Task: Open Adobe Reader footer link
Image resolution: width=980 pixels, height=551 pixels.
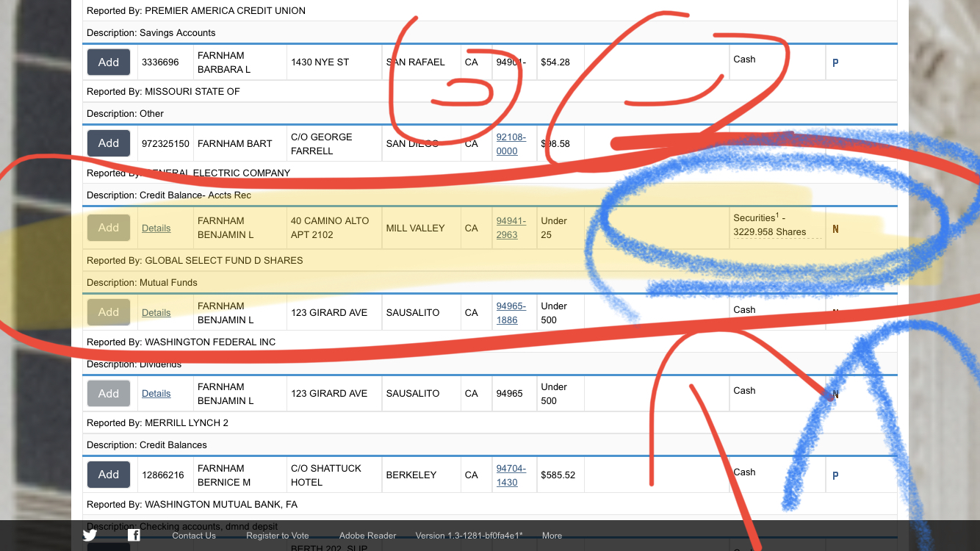Action: pyautogui.click(x=367, y=536)
